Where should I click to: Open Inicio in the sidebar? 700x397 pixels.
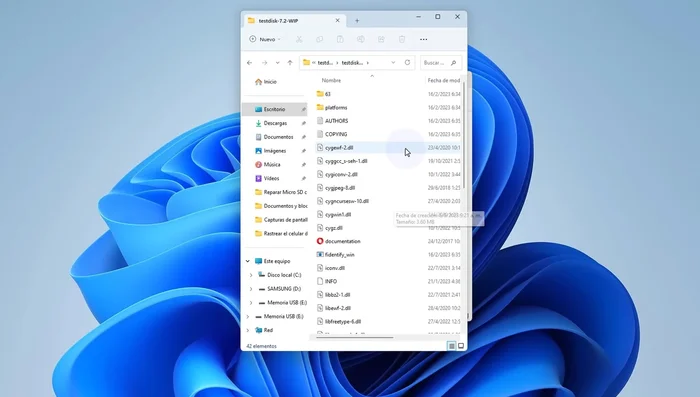point(266,82)
